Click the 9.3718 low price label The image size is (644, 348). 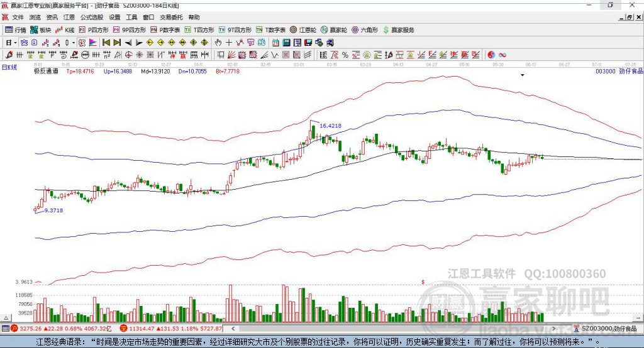(54, 210)
